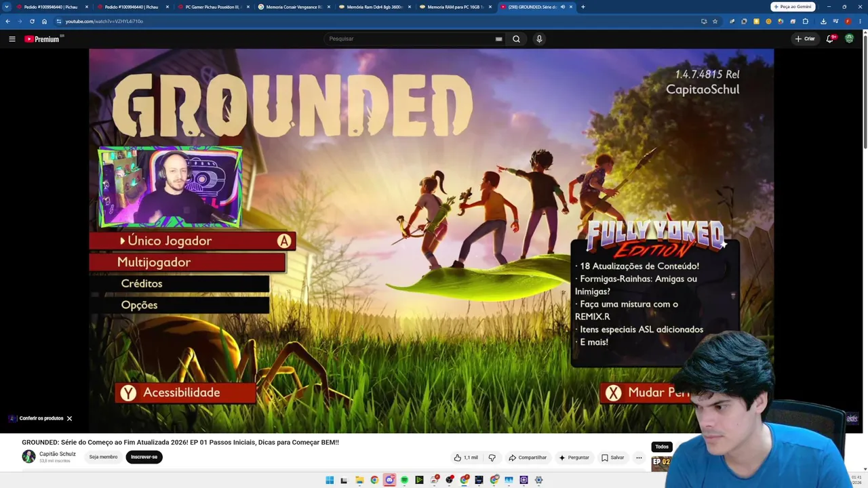
Task: Open the Windows Start menu
Action: [x=330, y=480]
